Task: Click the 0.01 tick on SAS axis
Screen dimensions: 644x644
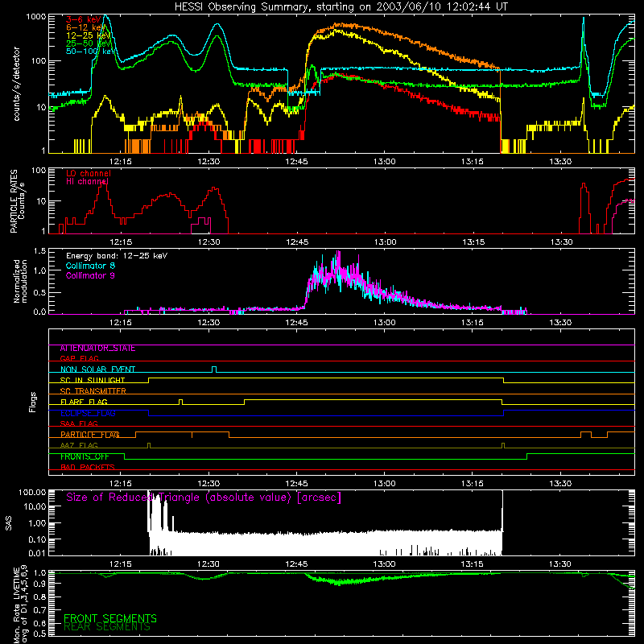Action: coord(37,553)
